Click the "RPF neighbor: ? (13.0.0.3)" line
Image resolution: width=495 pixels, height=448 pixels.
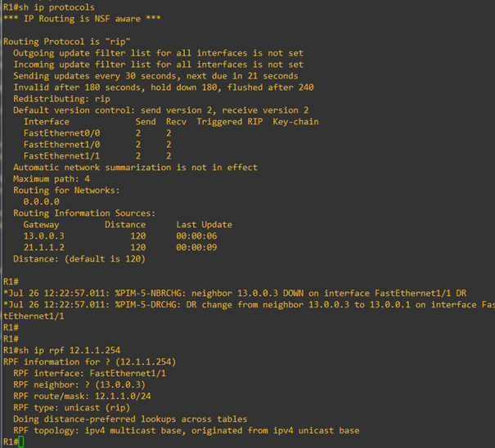click(x=79, y=384)
